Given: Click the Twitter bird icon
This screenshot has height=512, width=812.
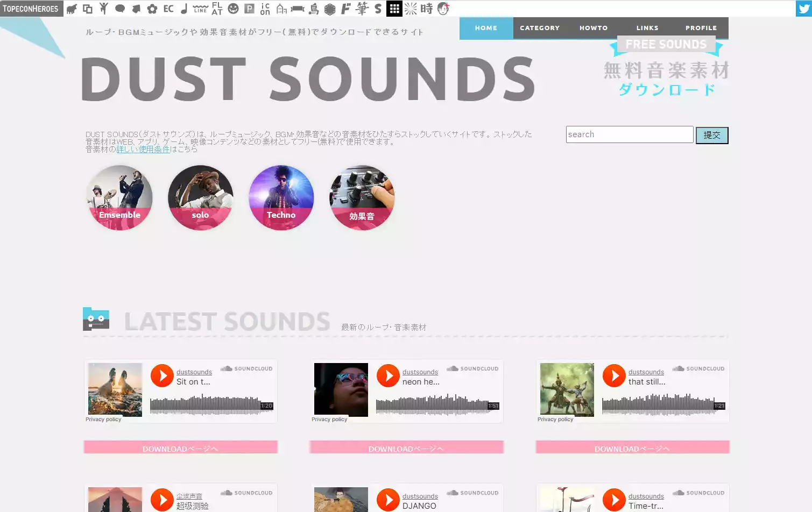Looking at the screenshot, I should (x=804, y=9).
